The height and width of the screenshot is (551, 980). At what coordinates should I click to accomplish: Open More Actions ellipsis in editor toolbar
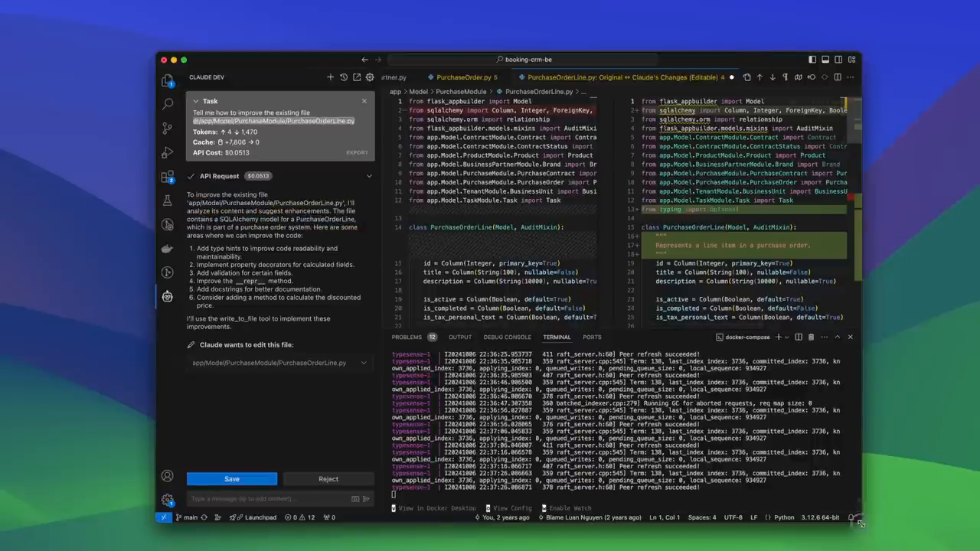coord(851,77)
